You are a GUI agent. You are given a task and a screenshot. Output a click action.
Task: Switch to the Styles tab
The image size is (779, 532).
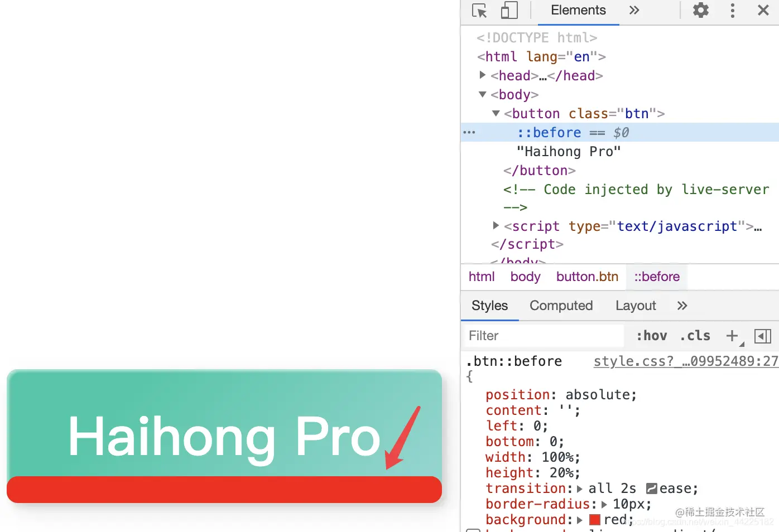pyautogui.click(x=489, y=306)
